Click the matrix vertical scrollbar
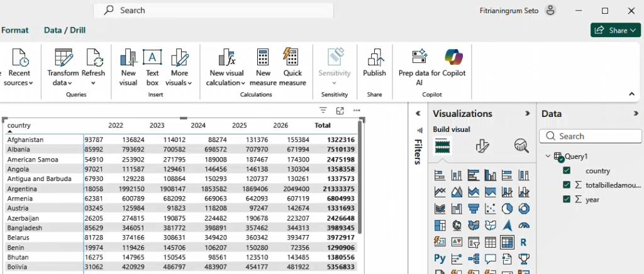644x274 pixels. 360,177
